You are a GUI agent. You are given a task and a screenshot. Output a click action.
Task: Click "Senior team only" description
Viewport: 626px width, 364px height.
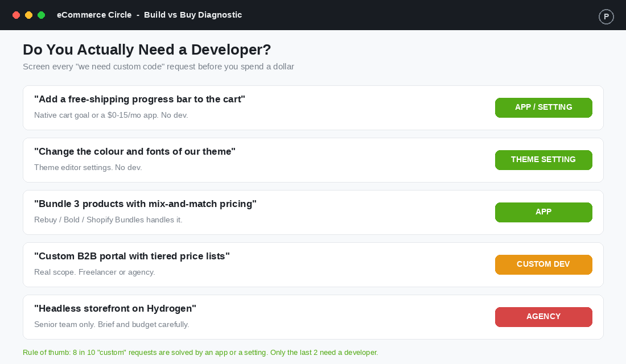tap(112, 324)
